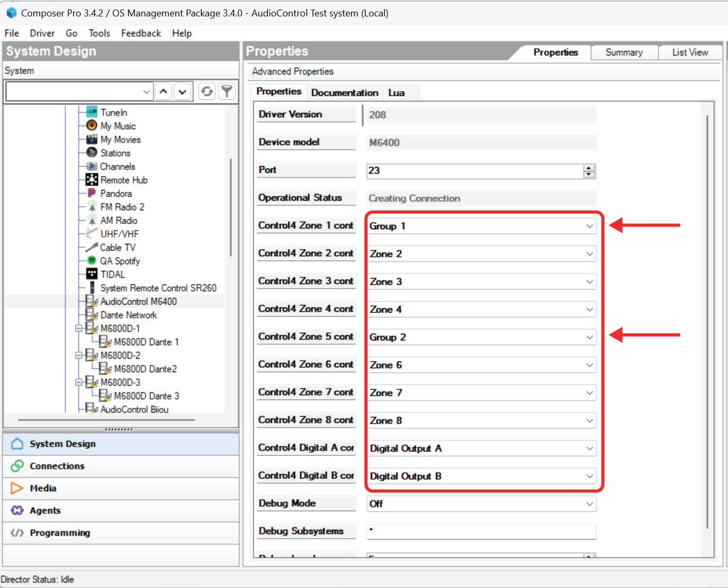Image resolution: width=728 pixels, height=588 pixels.
Task: Open the Control4 Zone 1 Group 1 dropdown
Action: pyautogui.click(x=589, y=226)
